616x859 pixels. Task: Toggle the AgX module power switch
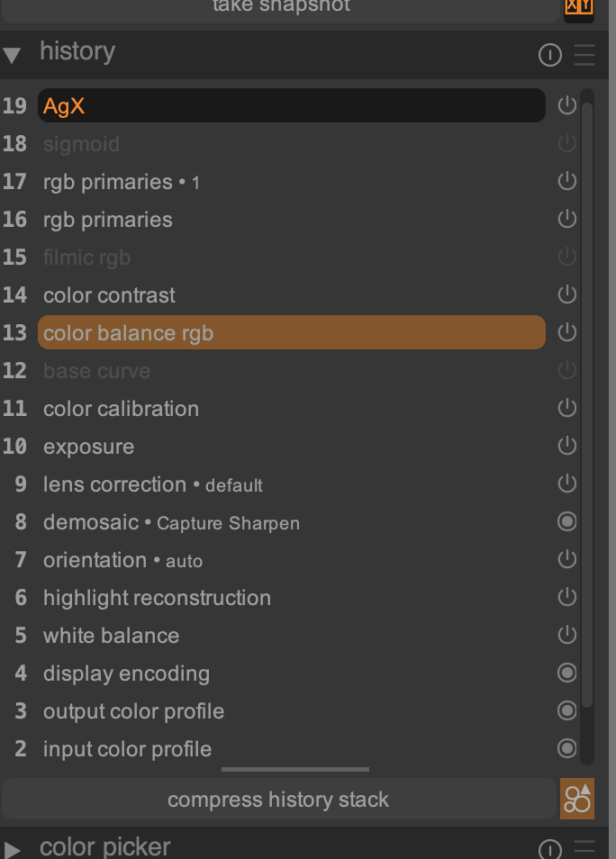pos(566,106)
